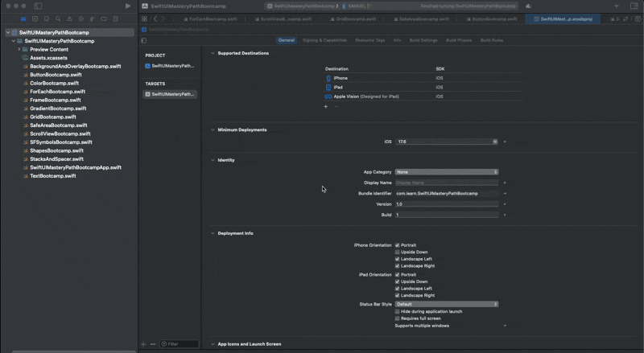Open the Bookmark navigator
Image resolution: width=644 pixels, height=353 pixels.
pos(47,18)
